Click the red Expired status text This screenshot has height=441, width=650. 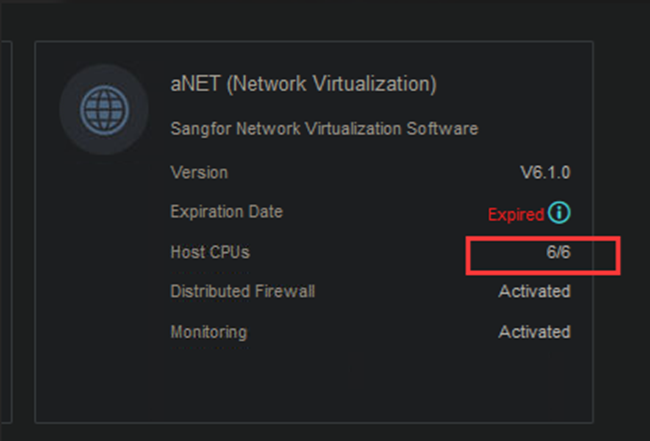tap(515, 214)
